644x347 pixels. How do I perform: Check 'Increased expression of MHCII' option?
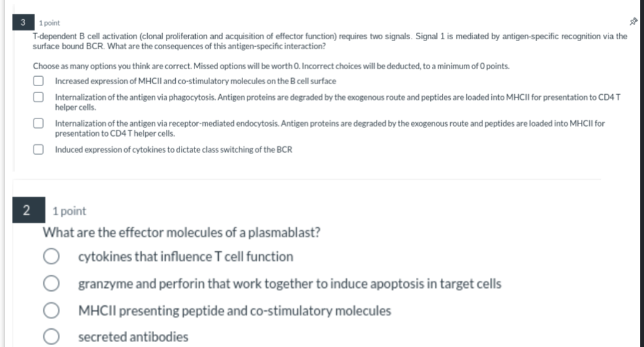coord(38,81)
